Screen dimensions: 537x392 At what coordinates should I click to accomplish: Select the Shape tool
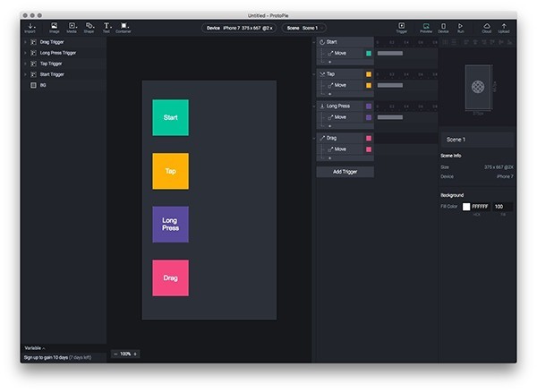89,27
